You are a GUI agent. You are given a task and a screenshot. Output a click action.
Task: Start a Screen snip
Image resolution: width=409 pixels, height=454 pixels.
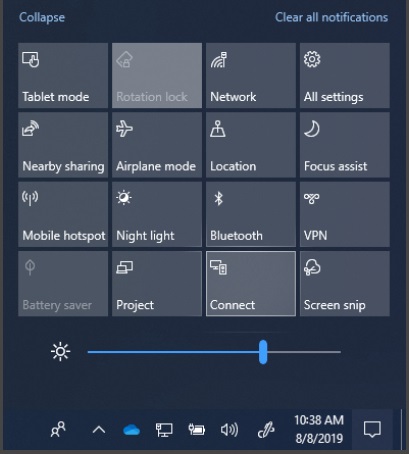tap(345, 283)
